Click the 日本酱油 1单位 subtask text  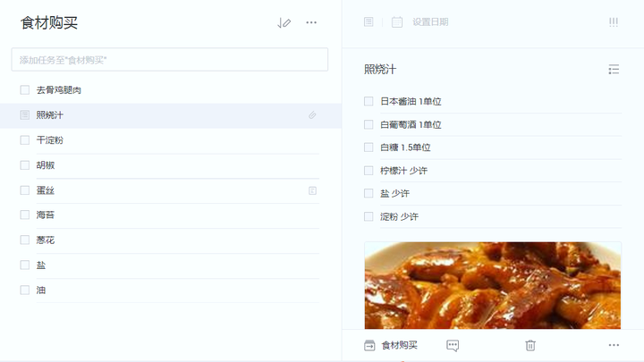click(x=411, y=101)
